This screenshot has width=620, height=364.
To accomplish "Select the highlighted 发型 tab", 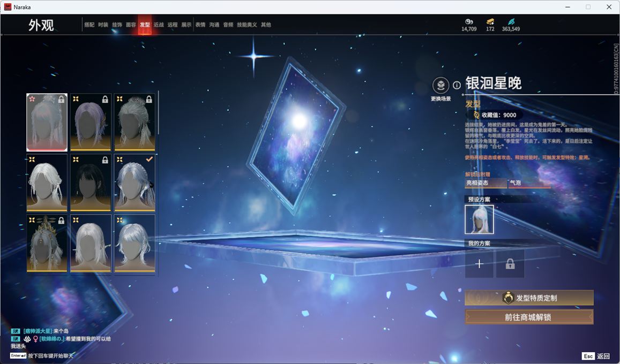I will click(x=145, y=25).
